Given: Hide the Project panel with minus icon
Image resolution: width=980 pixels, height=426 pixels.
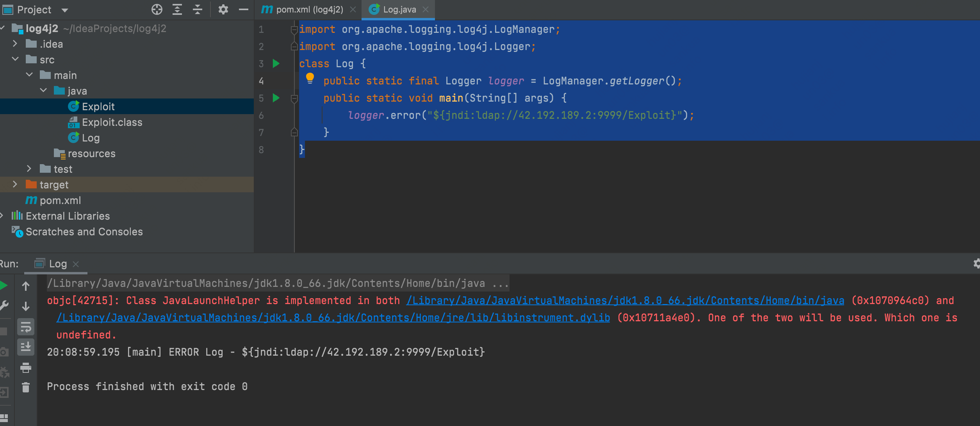Looking at the screenshot, I should 244,9.
